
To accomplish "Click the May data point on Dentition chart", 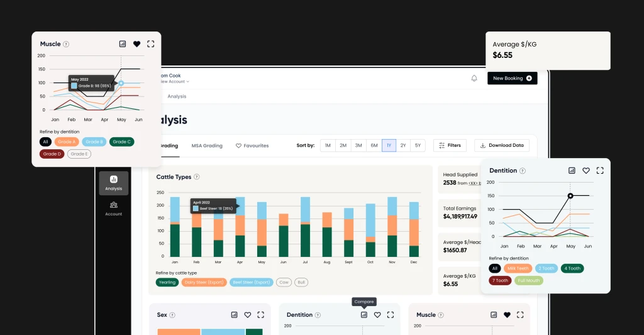I will (570, 196).
